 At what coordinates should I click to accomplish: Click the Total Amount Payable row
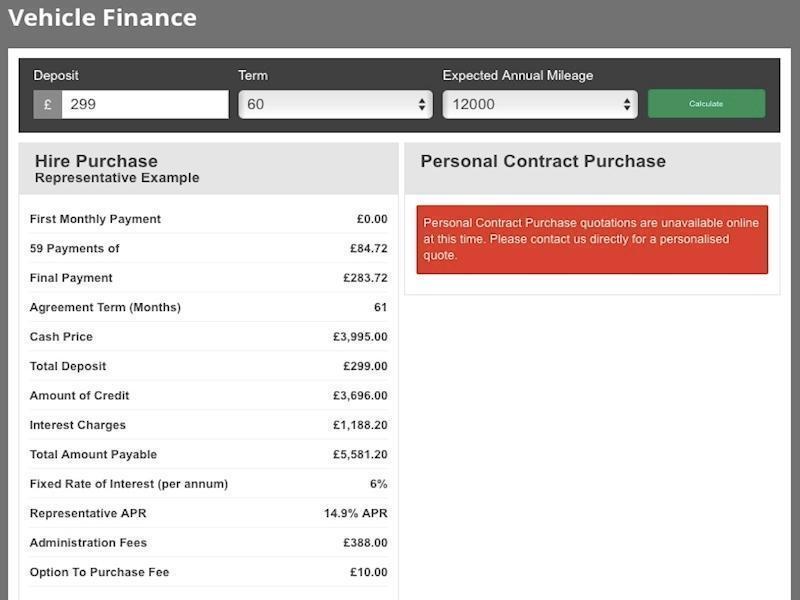[208, 454]
